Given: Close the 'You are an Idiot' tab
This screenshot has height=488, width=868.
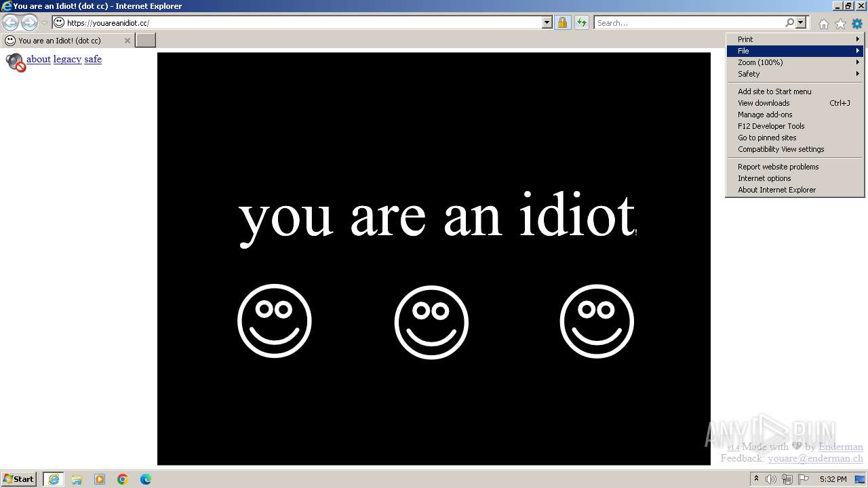Looking at the screenshot, I should tap(127, 41).
